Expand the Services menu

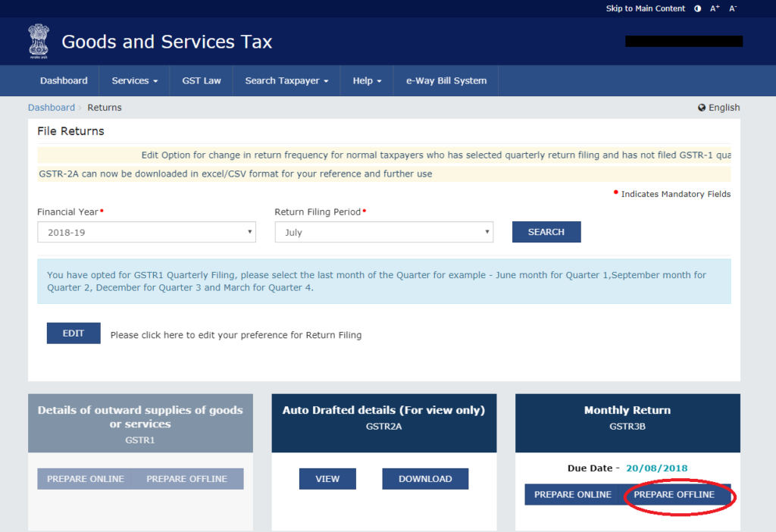tap(133, 80)
